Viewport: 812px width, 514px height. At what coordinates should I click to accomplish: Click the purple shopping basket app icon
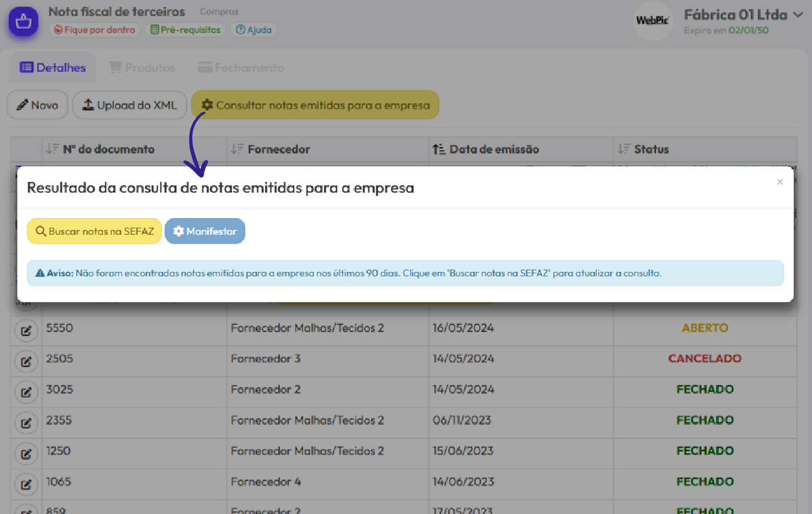[23, 21]
